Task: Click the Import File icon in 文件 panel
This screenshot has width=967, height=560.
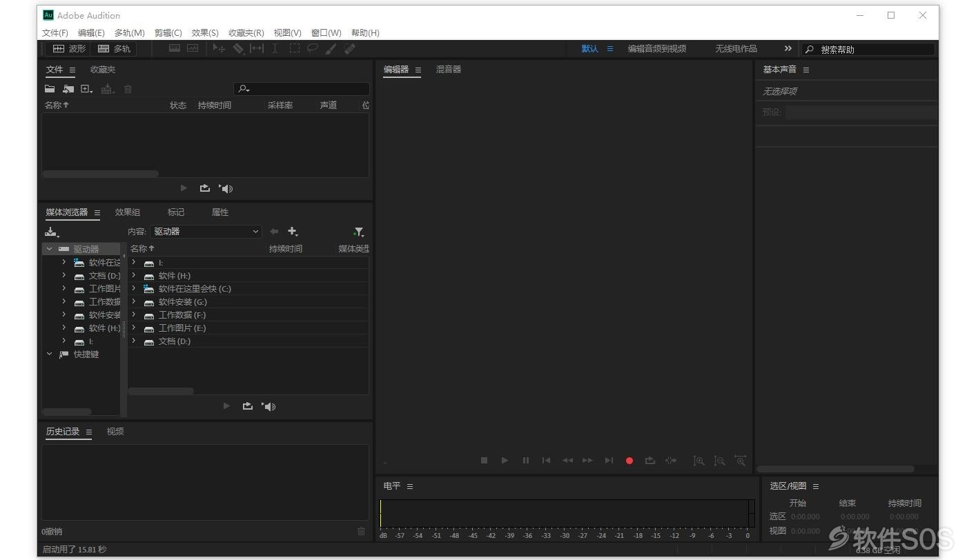Action: [x=68, y=89]
